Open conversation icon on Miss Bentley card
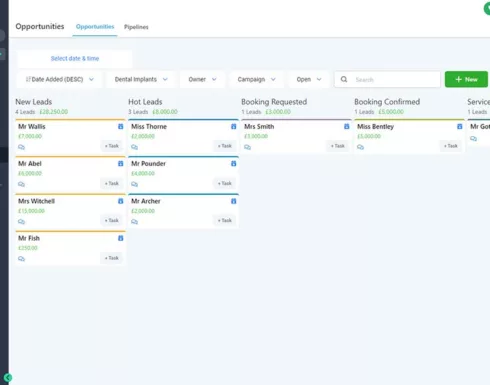 coord(360,147)
